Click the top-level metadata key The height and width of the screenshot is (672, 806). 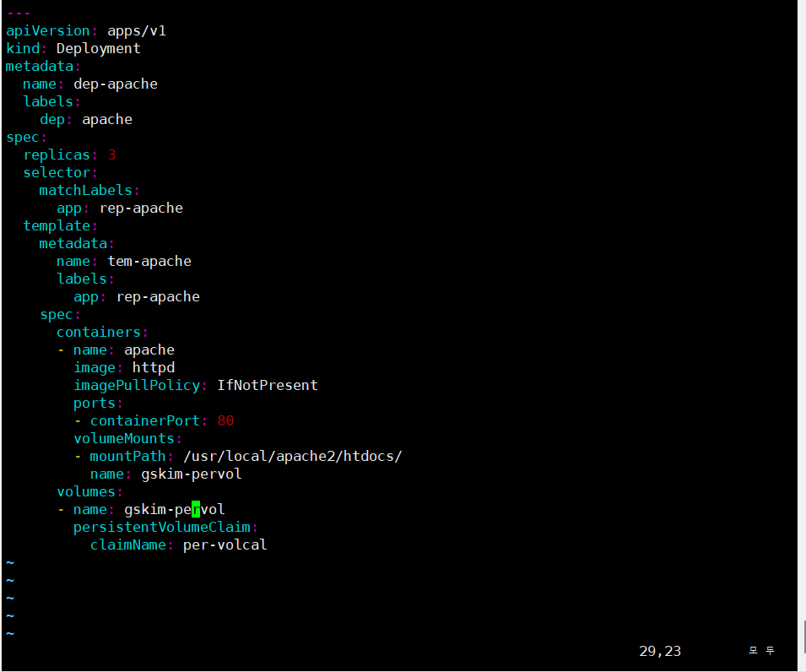click(x=40, y=67)
